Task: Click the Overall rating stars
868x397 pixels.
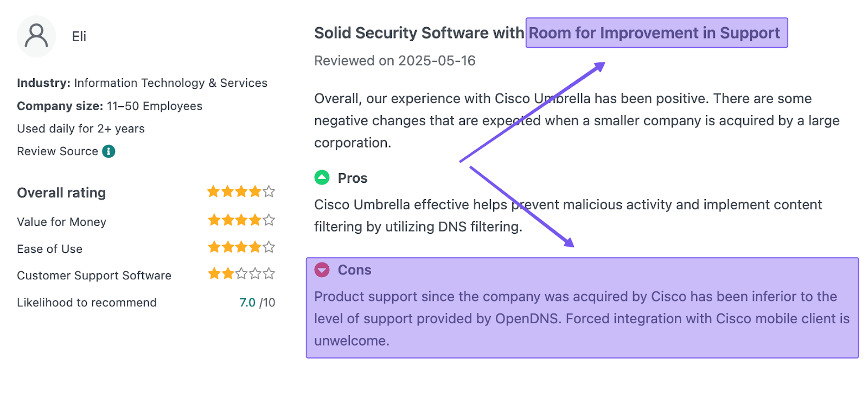Action: 241,192
